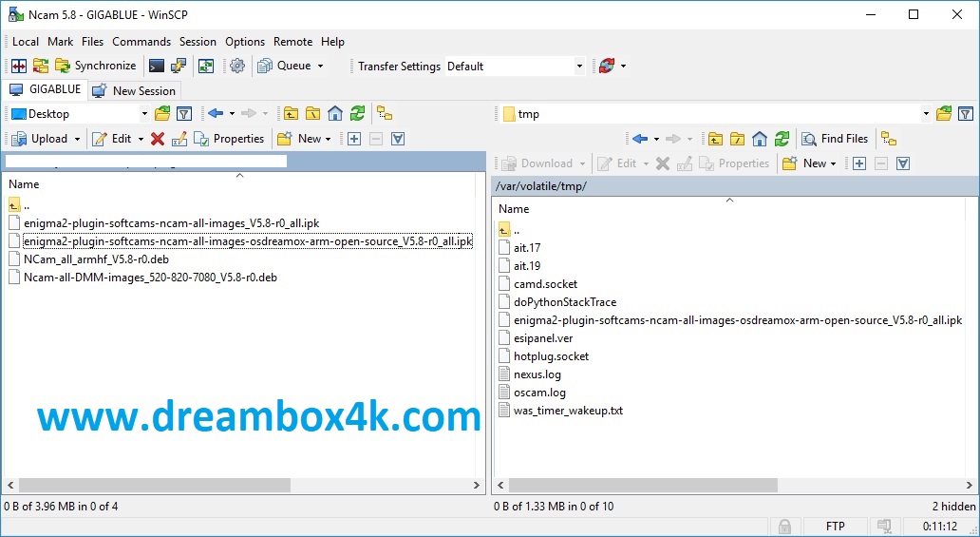Click the local red Delete icon

coord(158,139)
